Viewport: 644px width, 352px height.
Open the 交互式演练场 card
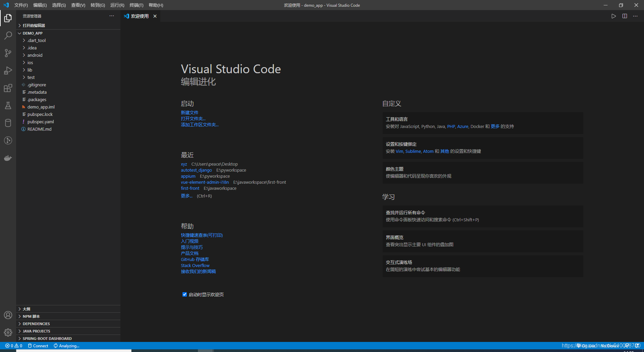coord(483,266)
